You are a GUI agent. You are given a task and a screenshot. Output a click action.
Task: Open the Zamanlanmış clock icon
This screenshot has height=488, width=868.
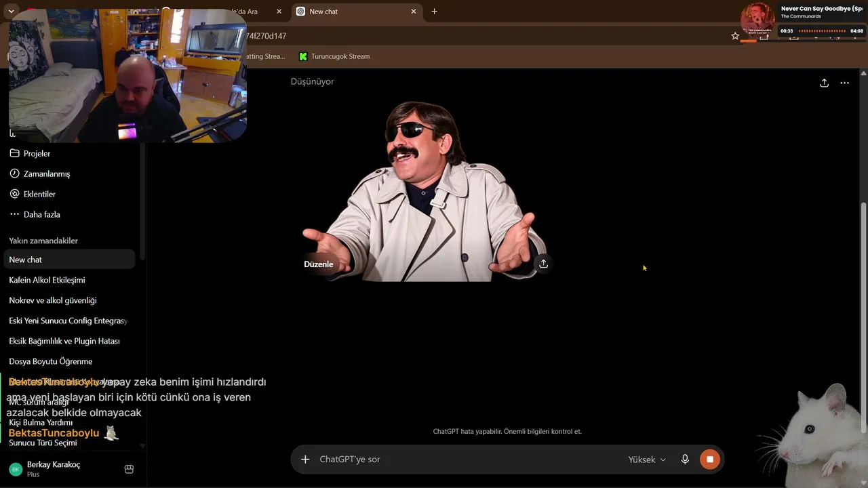tap(14, 174)
